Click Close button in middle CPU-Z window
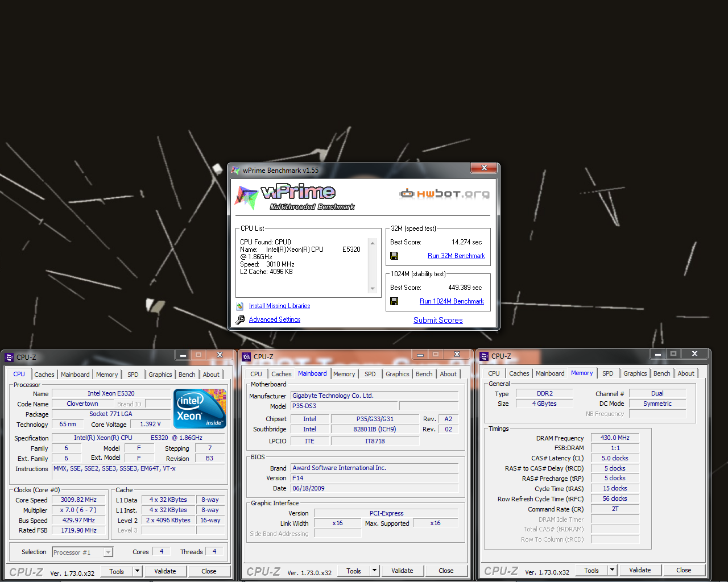The width and height of the screenshot is (728, 582). click(x=446, y=571)
